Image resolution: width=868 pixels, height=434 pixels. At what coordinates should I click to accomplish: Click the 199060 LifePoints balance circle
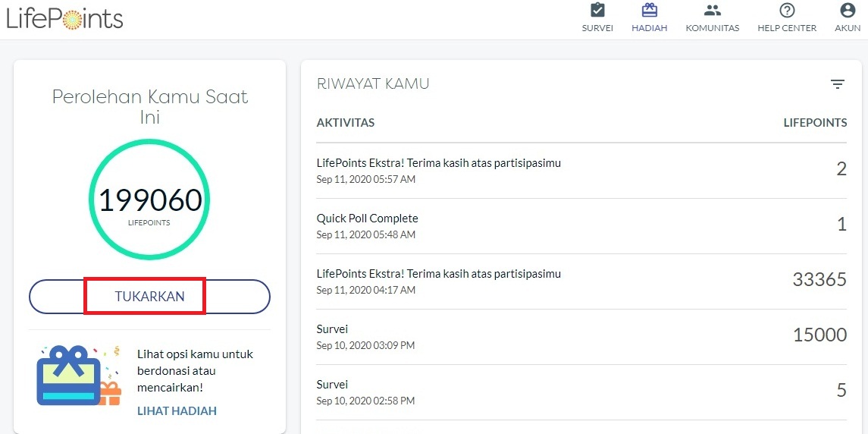[149, 200]
